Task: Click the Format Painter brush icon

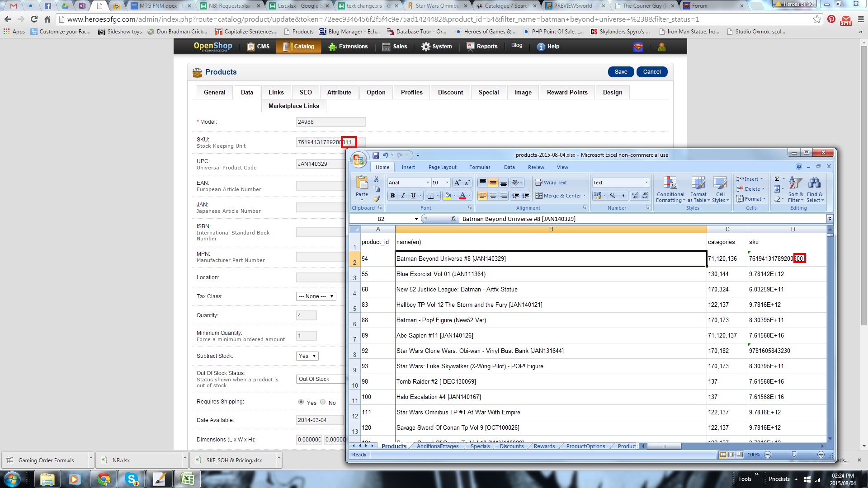Action: tap(376, 198)
